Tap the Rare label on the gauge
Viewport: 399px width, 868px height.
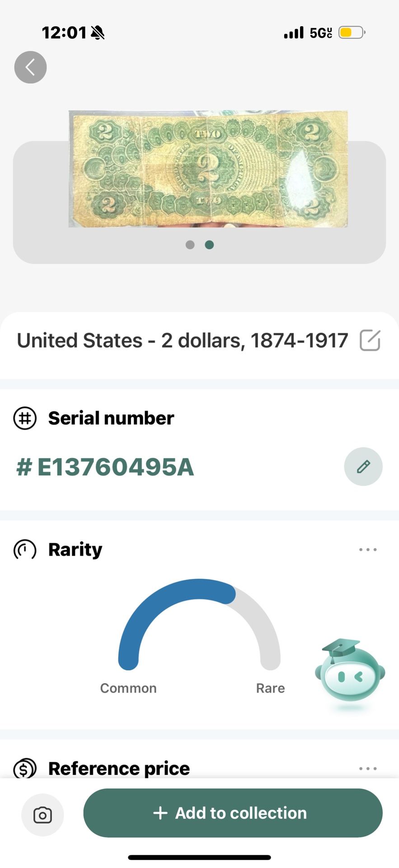click(271, 688)
